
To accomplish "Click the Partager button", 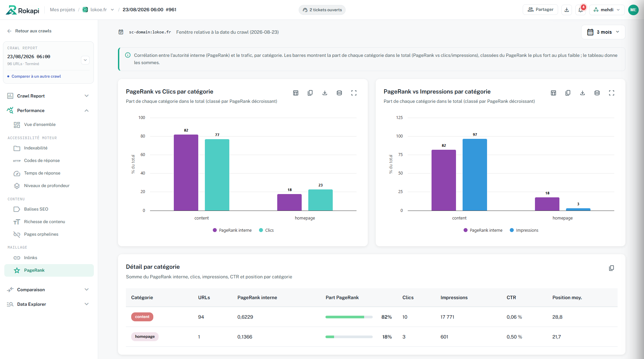I will (540, 10).
